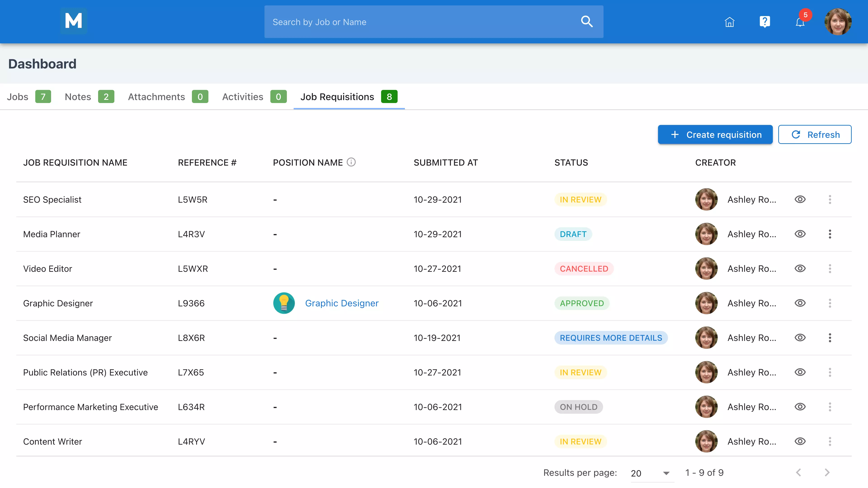868x488 pixels.
Task: Click the M logo in the header
Action: click(73, 21)
